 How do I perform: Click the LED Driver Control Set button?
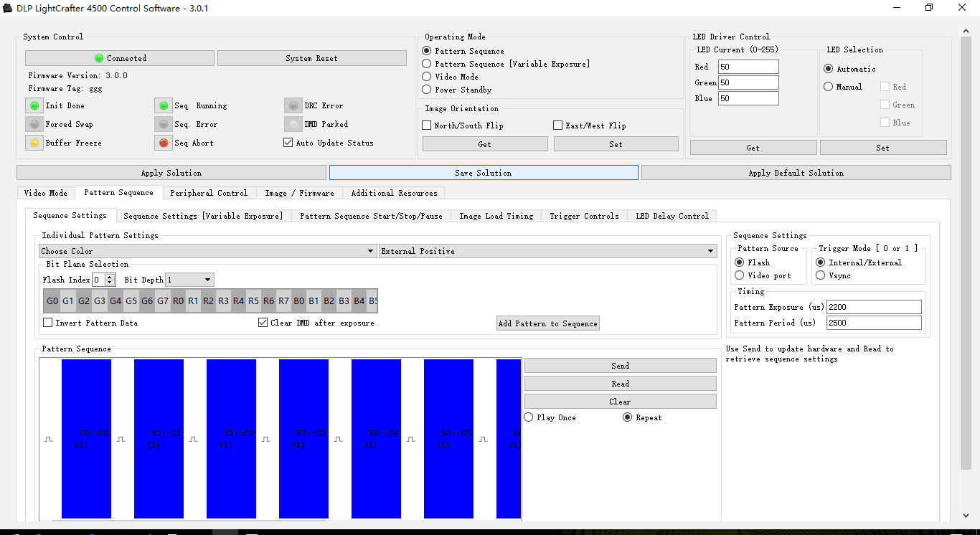(883, 148)
